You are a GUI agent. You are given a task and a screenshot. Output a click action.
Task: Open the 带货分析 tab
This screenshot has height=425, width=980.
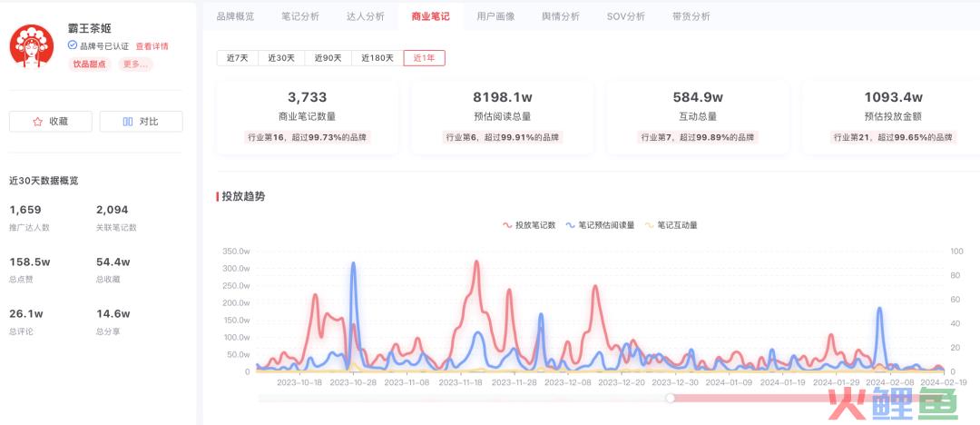point(691,16)
